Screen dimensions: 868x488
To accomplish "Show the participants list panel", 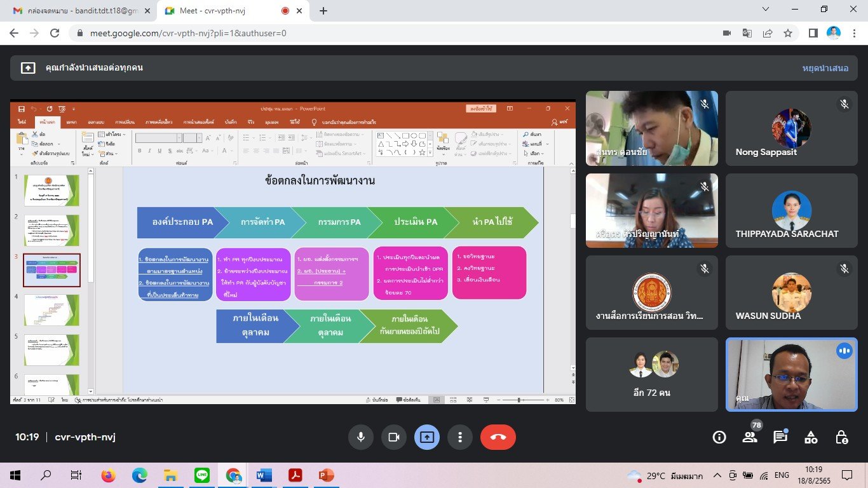I will click(x=750, y=437).
